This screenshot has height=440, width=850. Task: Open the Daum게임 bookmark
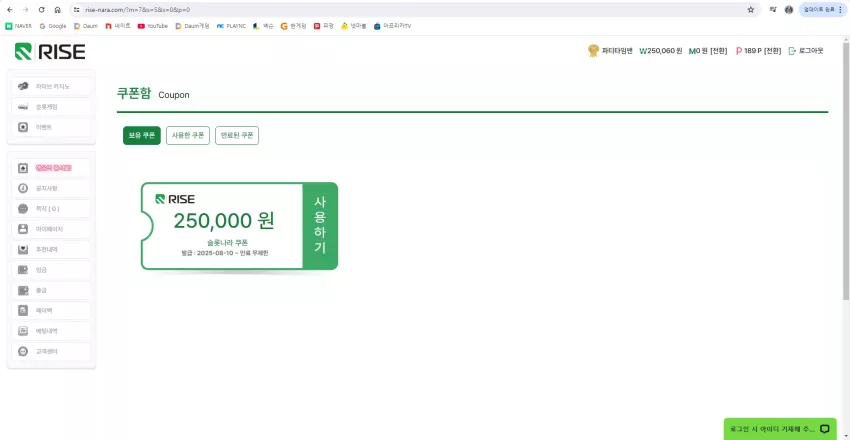click(192, 25)
